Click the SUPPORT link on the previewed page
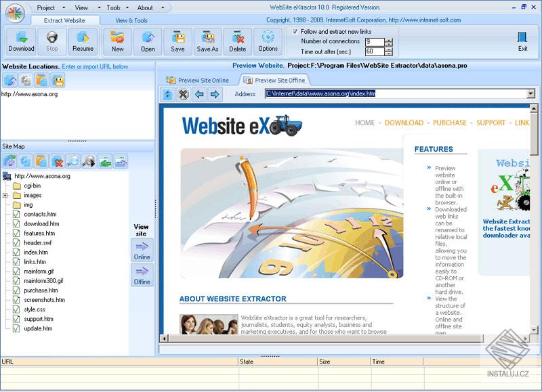 [491, 123]
